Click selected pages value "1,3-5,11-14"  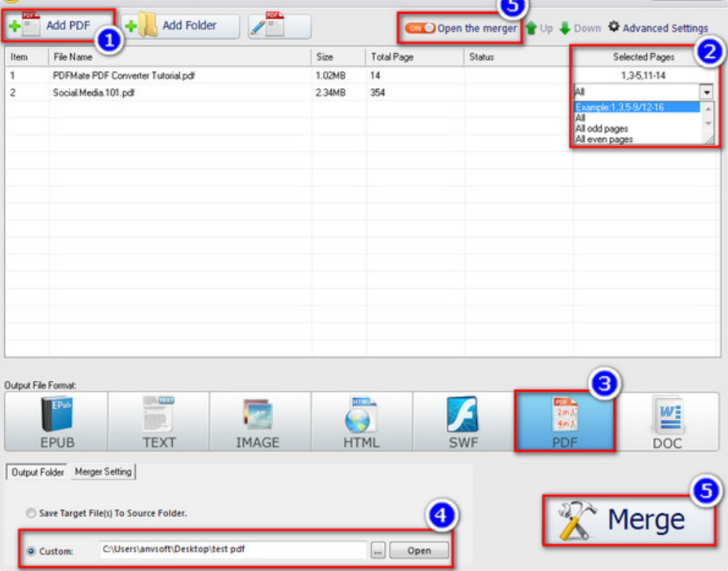pos(643,75)
